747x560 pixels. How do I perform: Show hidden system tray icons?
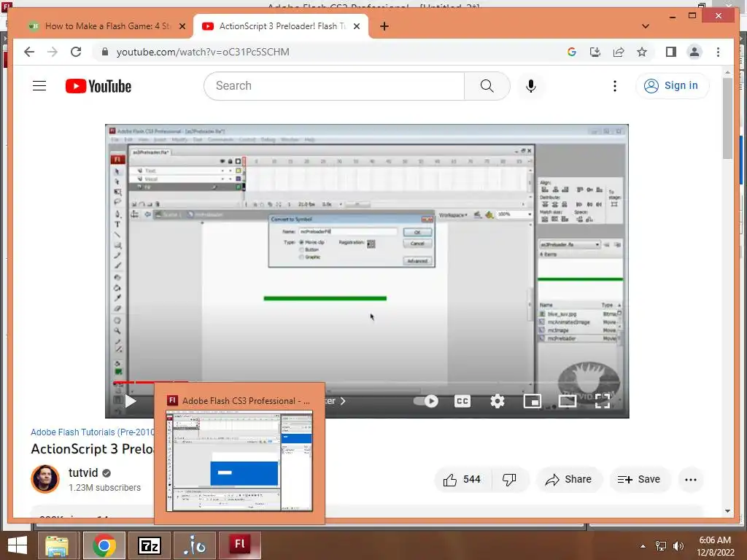tap(643, 546)
